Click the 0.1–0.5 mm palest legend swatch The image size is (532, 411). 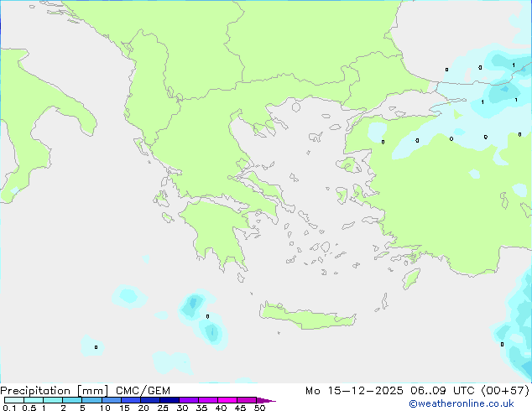coord(14,400)
